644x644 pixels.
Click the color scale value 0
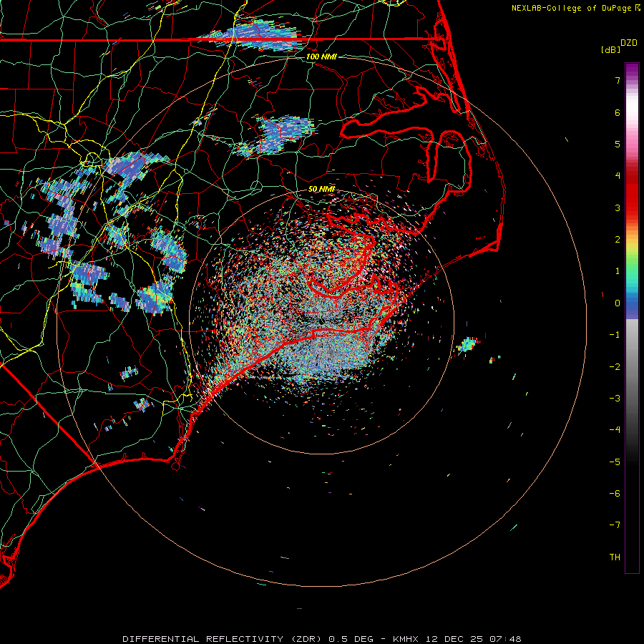pyautogui.click(x=618, y=303)
